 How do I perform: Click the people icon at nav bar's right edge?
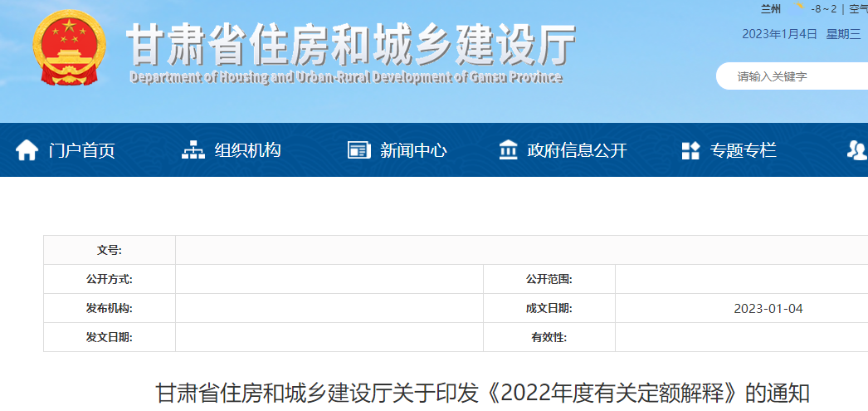(856, 150)
